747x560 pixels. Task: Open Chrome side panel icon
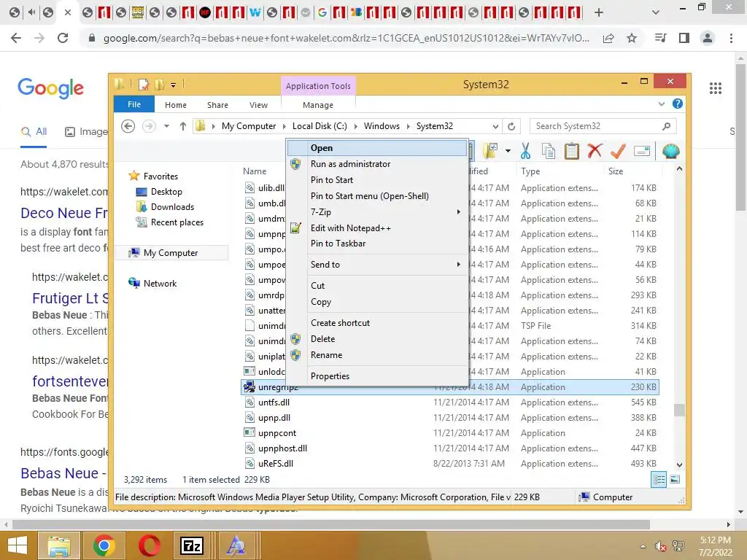684,38
